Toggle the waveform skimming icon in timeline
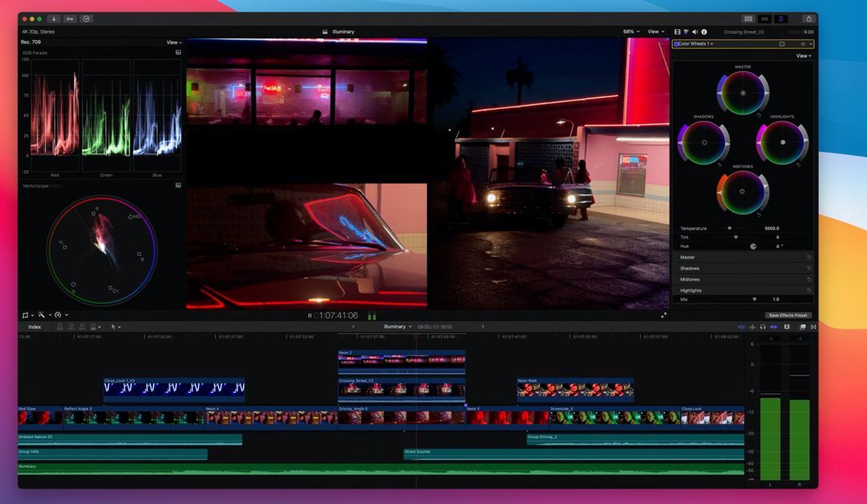 [x=752, y=327]
